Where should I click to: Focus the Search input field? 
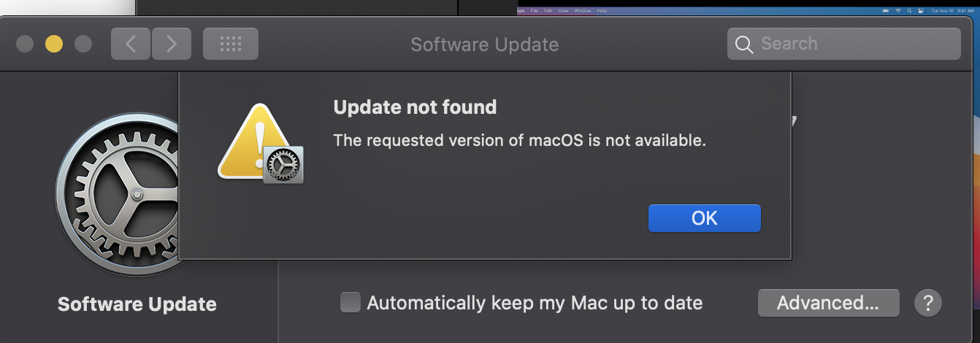point(844,44)
